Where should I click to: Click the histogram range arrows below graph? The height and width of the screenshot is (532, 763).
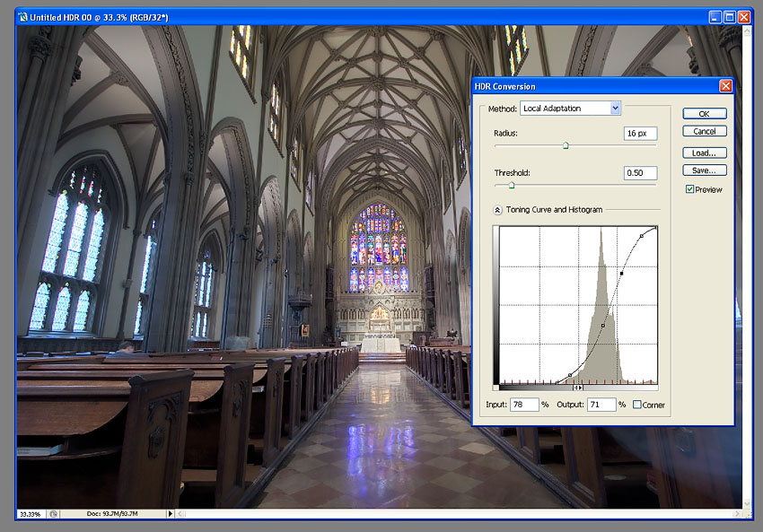click(578, 388)
